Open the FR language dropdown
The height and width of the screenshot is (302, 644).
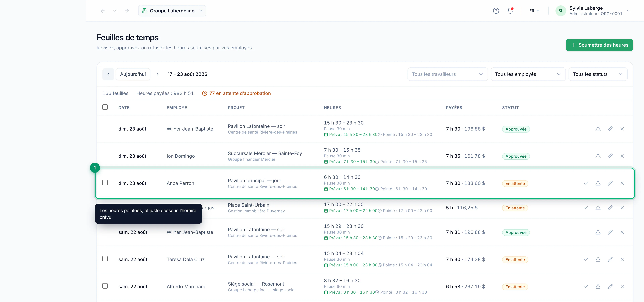pyautogui.click(x=534, y=11)
